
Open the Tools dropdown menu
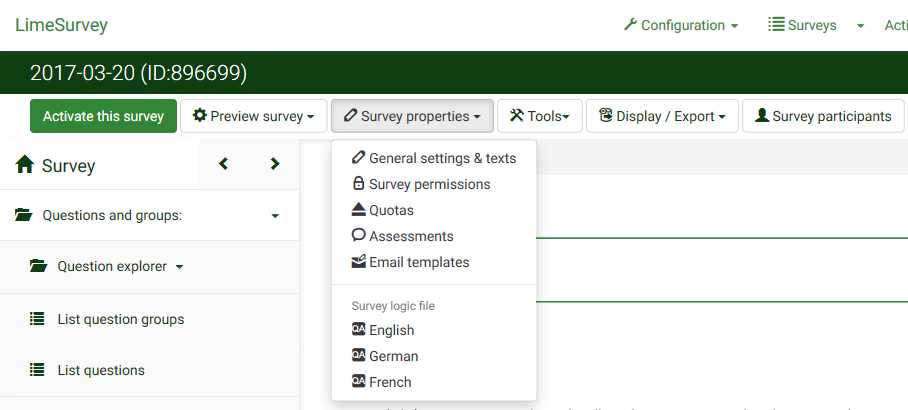pos(539,116)
